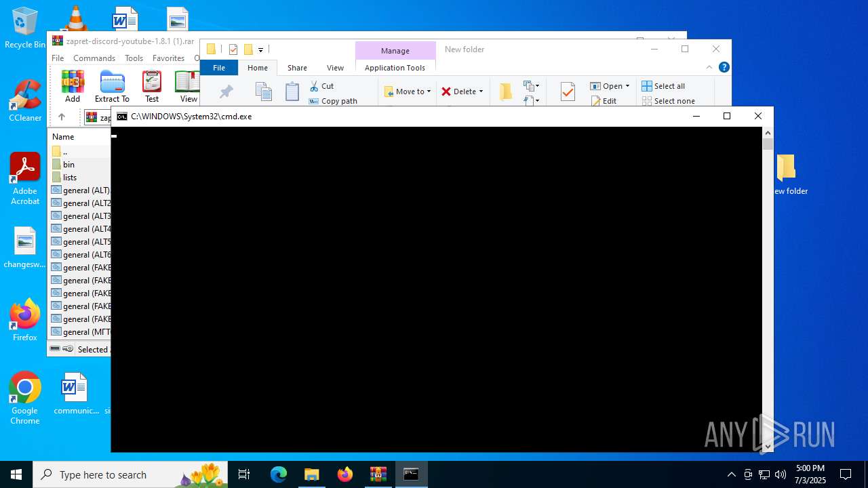
Task: Click the Windows Start button
Action: pos(16,474)
